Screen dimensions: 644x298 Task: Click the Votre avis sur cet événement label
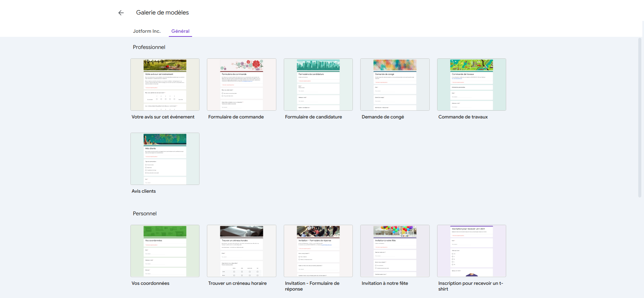coord(163,117)
